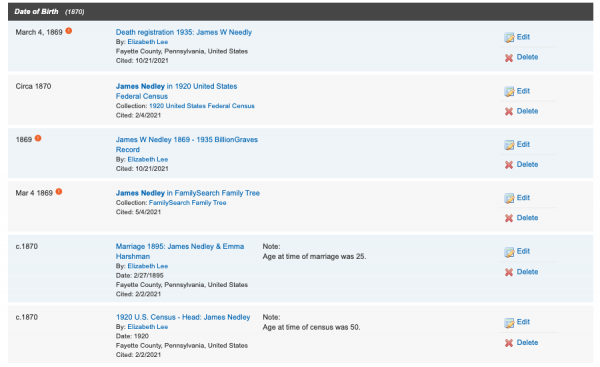Viewport: 600px width, 367px height.
Task: Click the edit pencil icon for Death registration 1935
Action: click(x=509, y=38)
